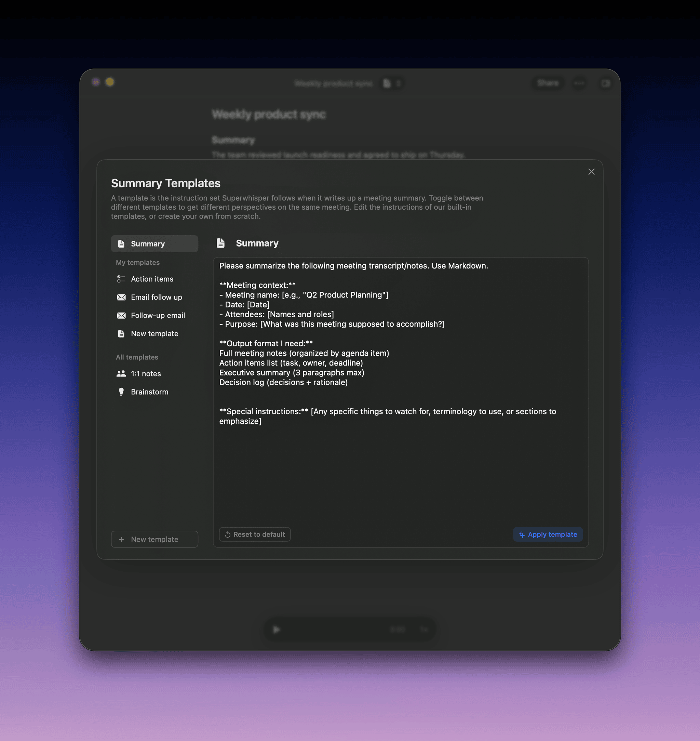Click the Brainstorm lightbulb icon
Image resolution: width=700 pixels, height=741 pixels.
(x=121, y=392)
